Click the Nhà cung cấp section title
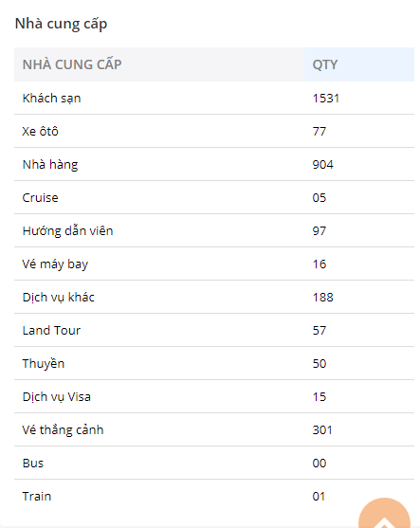Image resolution: width=420 pixels, height=528 pixels. pyautogui.click(x=61, y=24)
